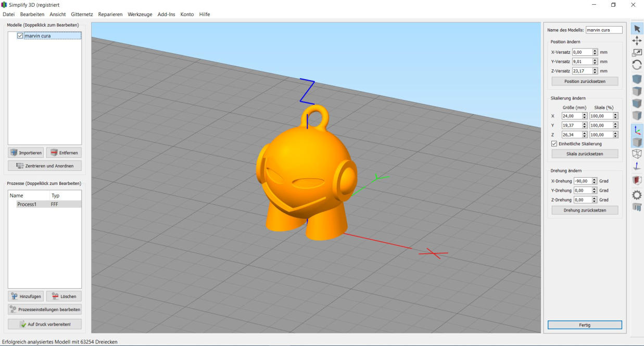The width and height of the screenshot is (644, 346).
Task: Decrease Y-Versatz with down arrow
Action: point(595,63)
